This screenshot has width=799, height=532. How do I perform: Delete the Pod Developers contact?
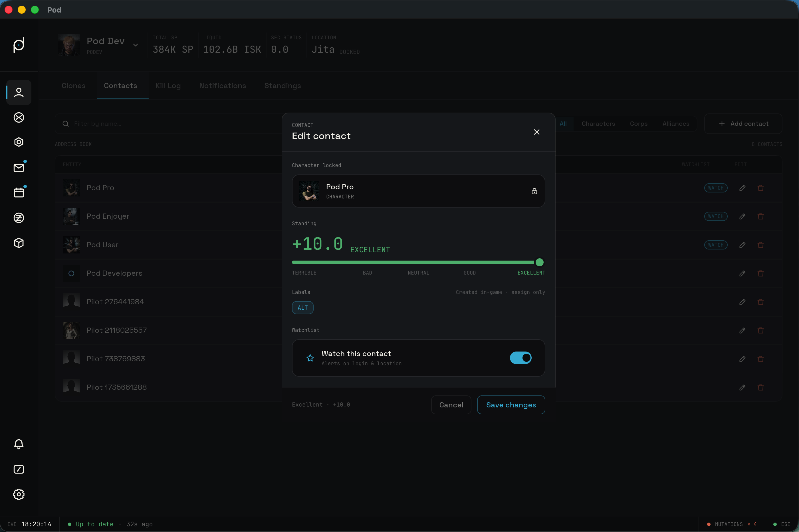coord(761,273)
